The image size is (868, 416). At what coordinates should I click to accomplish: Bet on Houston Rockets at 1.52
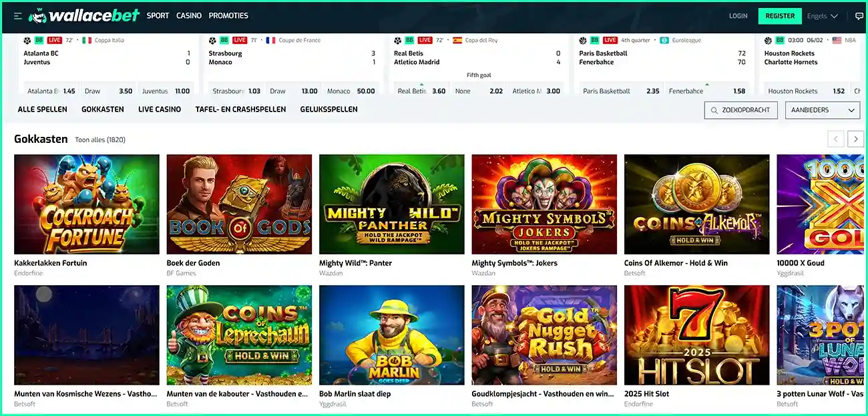(x=806, y=89)
